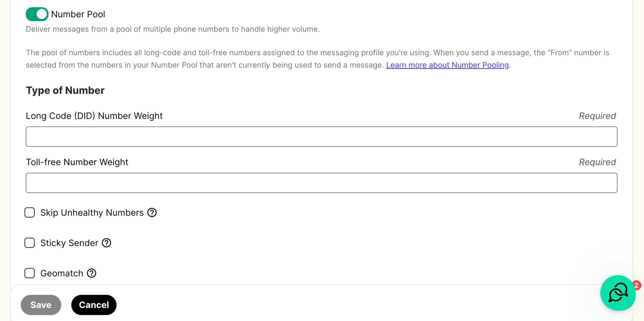Click the Number Pool label text
644x321 pixels.
pos(78,14)
